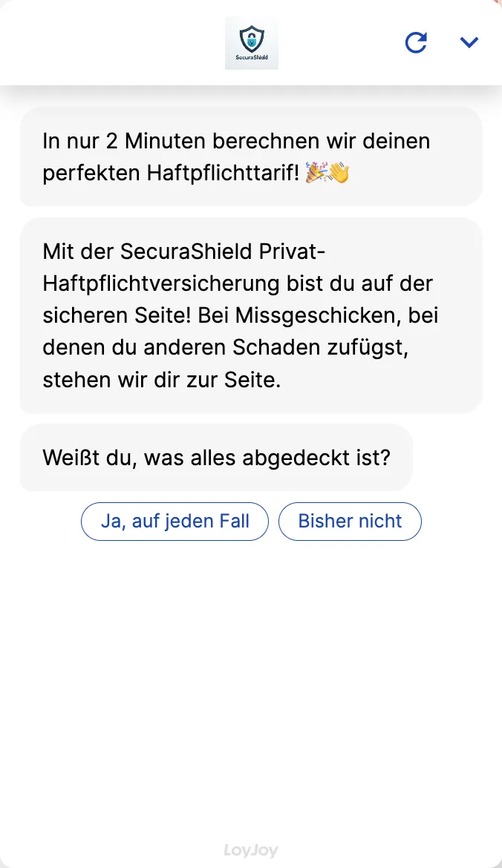Open the LoyJoy footer link
The height and width of the screenshot is (868, 502).
coord(251,850)
